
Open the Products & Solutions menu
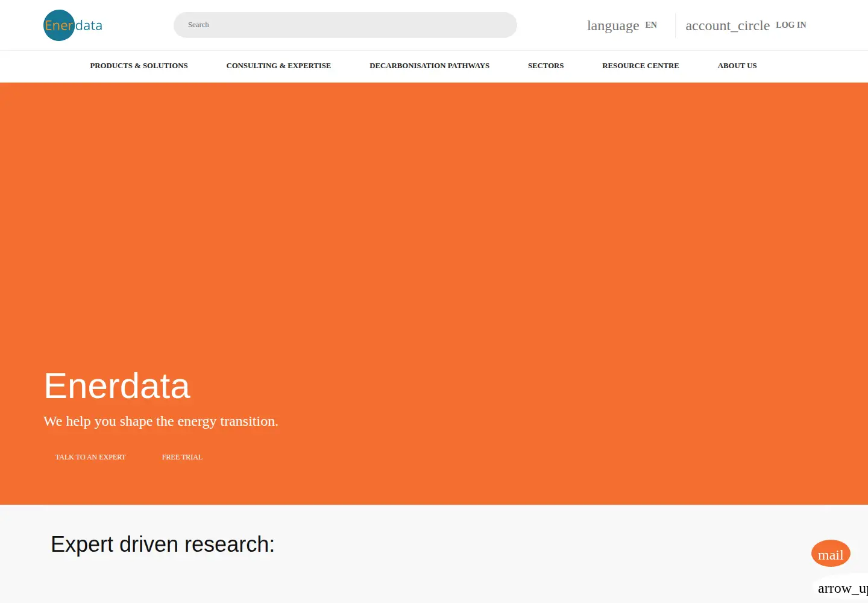click(139, 66)
